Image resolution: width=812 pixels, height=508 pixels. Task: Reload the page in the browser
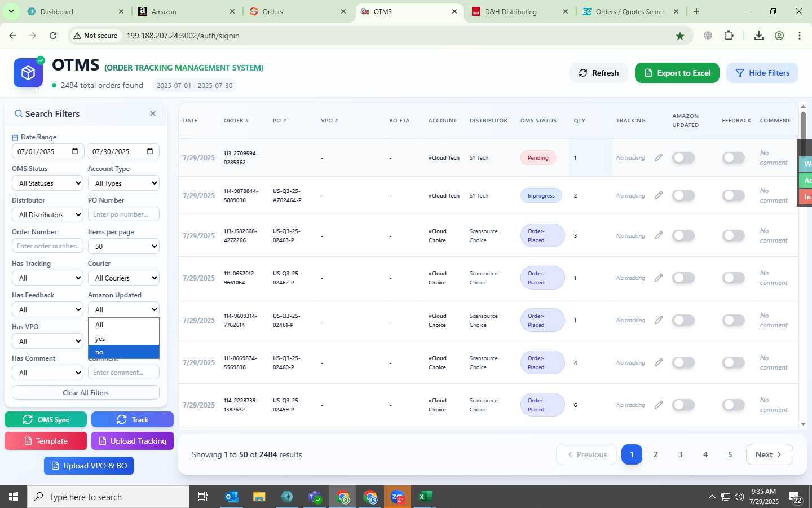tap(53, 36)
